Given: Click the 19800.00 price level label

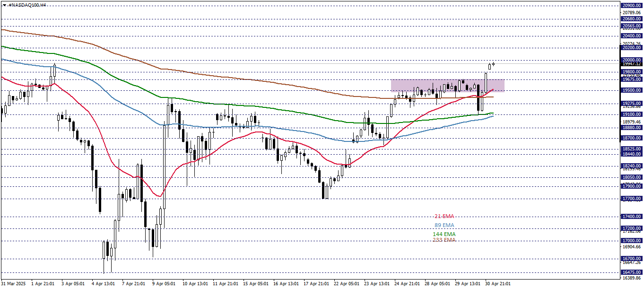Looking at the screenshot, I should (x=632, y=72).
